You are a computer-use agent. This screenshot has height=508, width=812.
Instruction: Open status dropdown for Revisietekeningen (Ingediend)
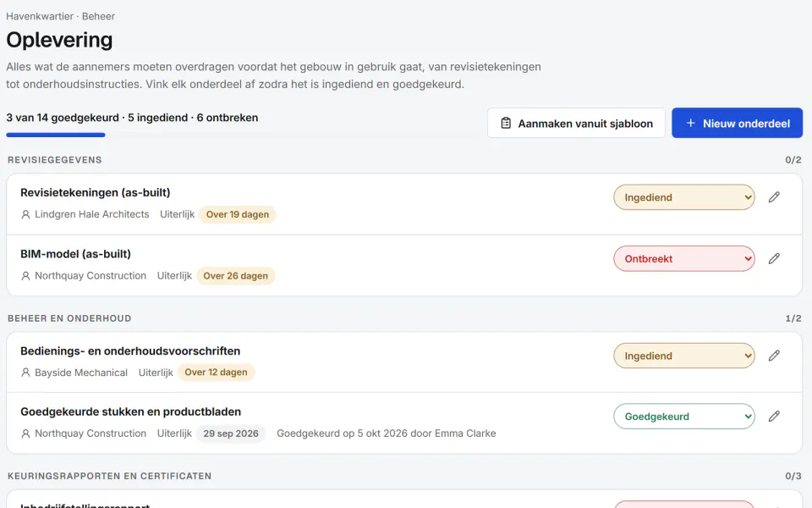(x=684, y=197)
